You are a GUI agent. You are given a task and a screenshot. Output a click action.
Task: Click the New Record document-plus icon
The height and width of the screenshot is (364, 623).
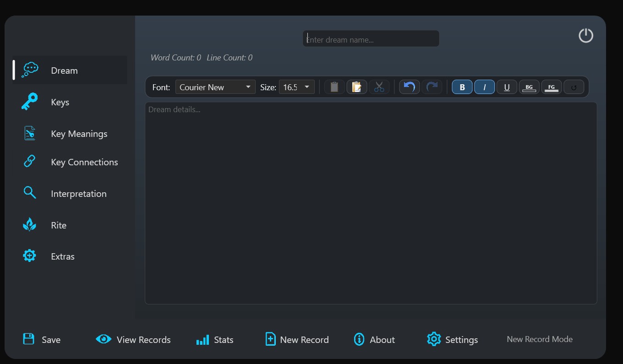click(271, 339)
